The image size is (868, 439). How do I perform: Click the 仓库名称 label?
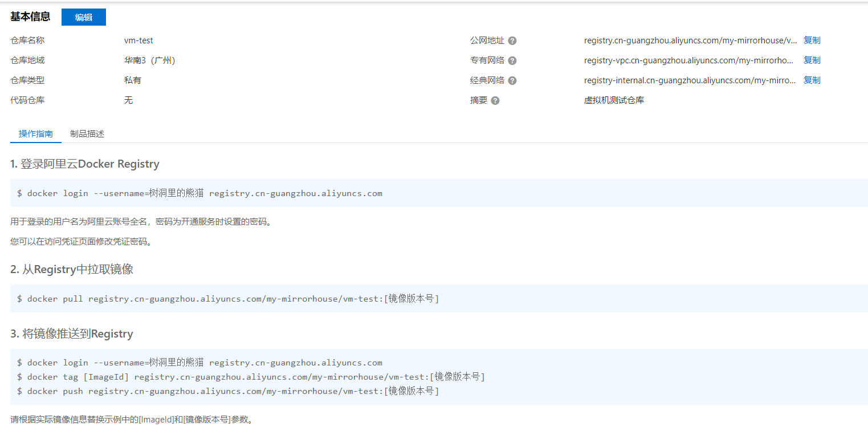tap(27, 40)
